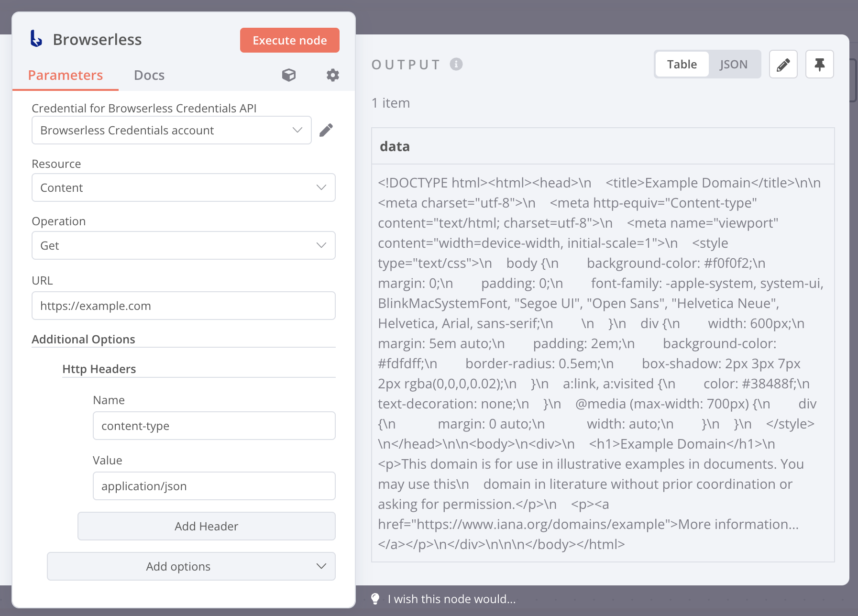858x616 pixels.
Task: Click the HTML output data cell
Action: 603,363
